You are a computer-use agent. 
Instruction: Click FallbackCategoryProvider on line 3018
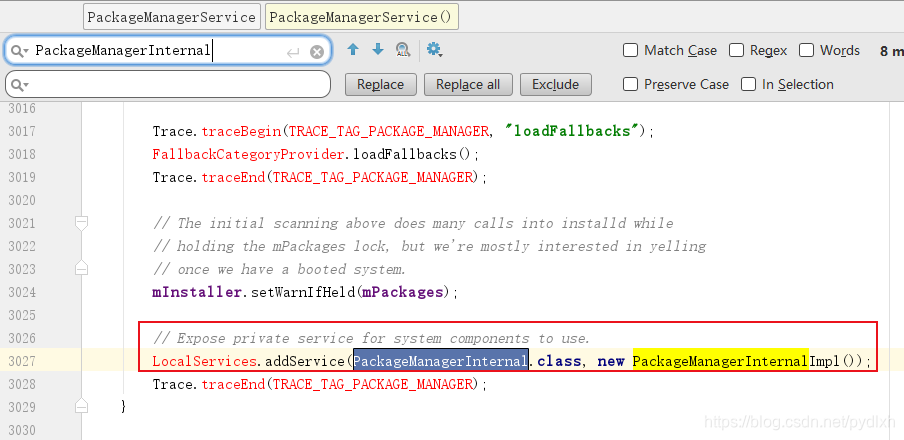click(x=248, y=155)
